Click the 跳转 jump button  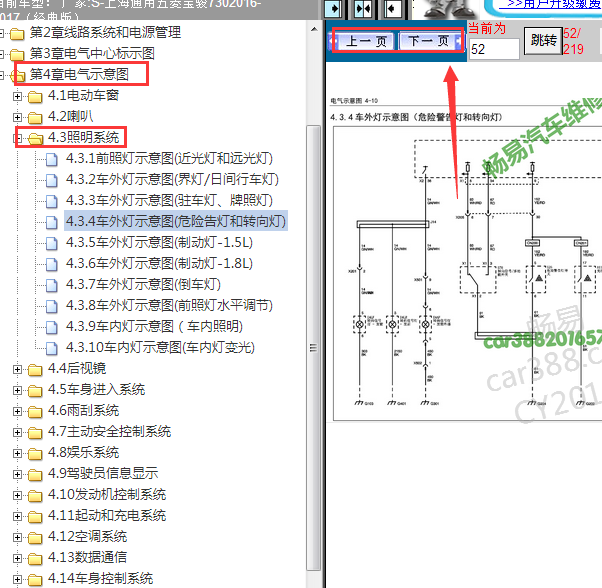(543, 40)
